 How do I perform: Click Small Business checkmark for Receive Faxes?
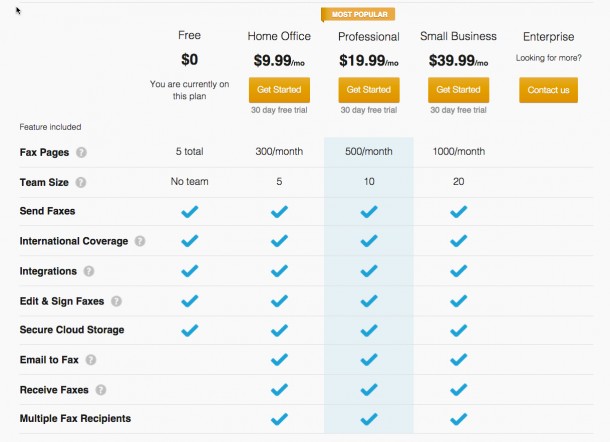458,389
